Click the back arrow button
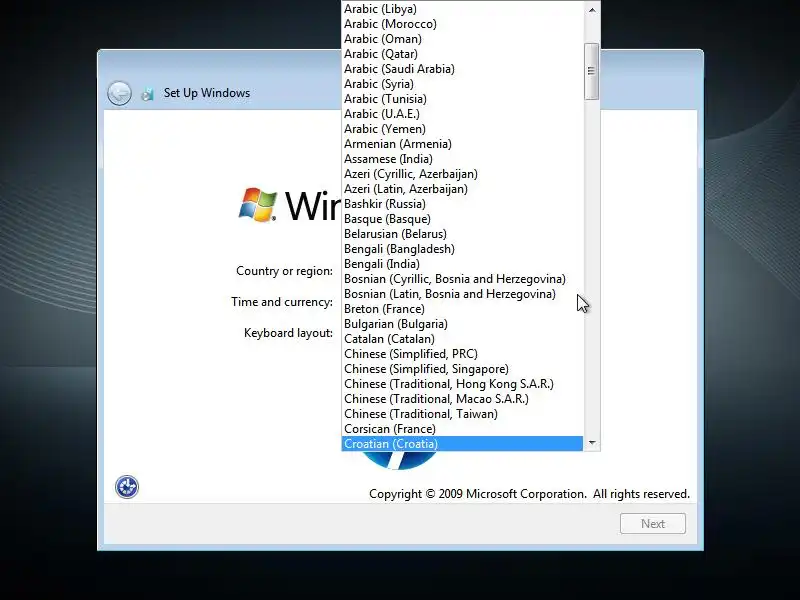 click(119, 93)
